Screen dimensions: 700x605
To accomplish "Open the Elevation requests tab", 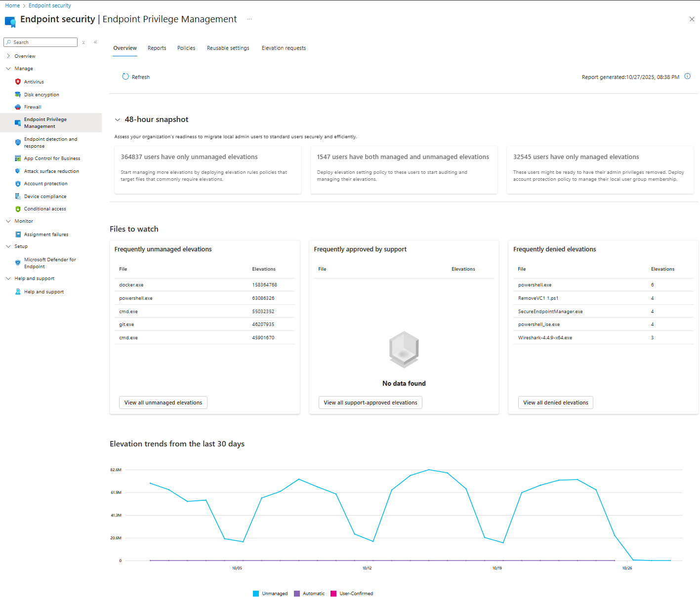I will pos(284,48).
